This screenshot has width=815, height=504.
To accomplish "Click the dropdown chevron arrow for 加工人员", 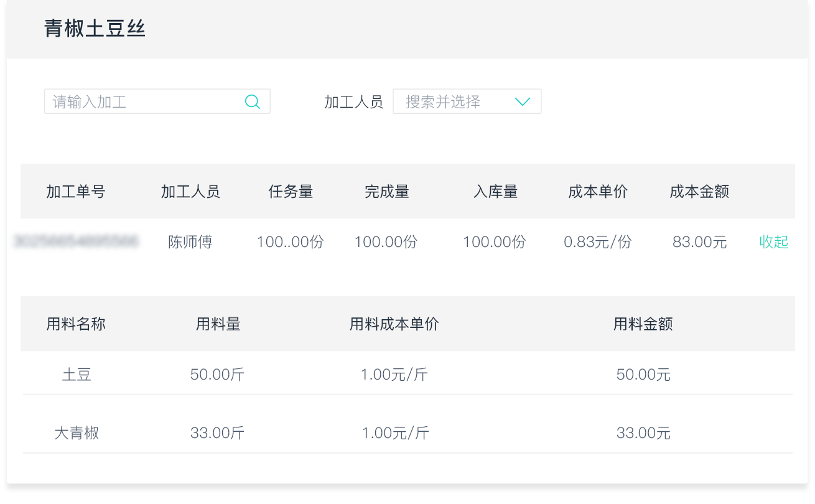I will tap(523, 101).
